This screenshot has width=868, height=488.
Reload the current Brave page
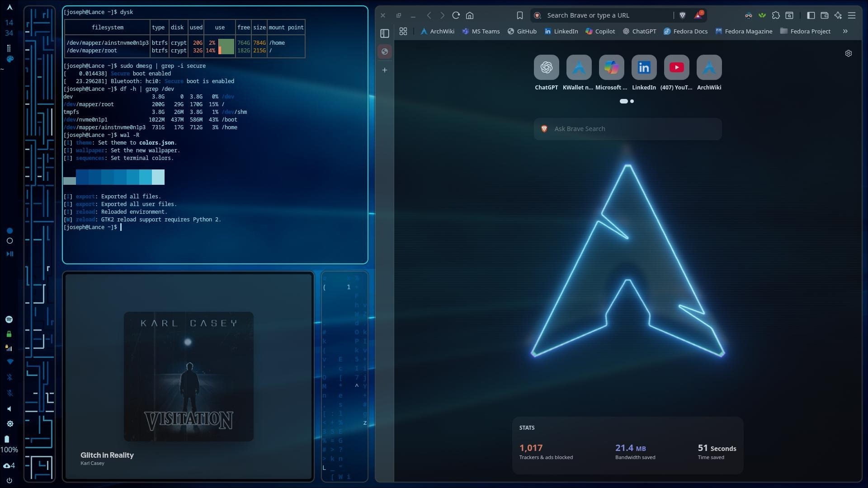456,15
